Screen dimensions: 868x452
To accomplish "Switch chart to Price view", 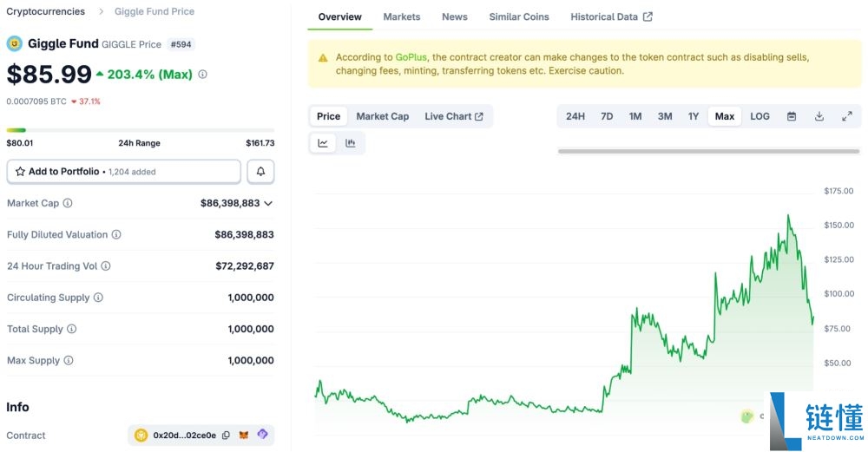I will (328, 116).
